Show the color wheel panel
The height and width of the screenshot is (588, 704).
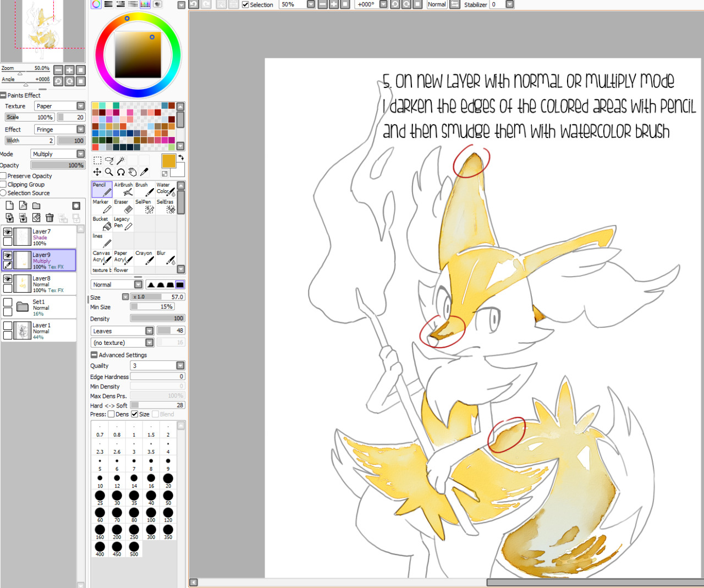(x=96, y=4)
